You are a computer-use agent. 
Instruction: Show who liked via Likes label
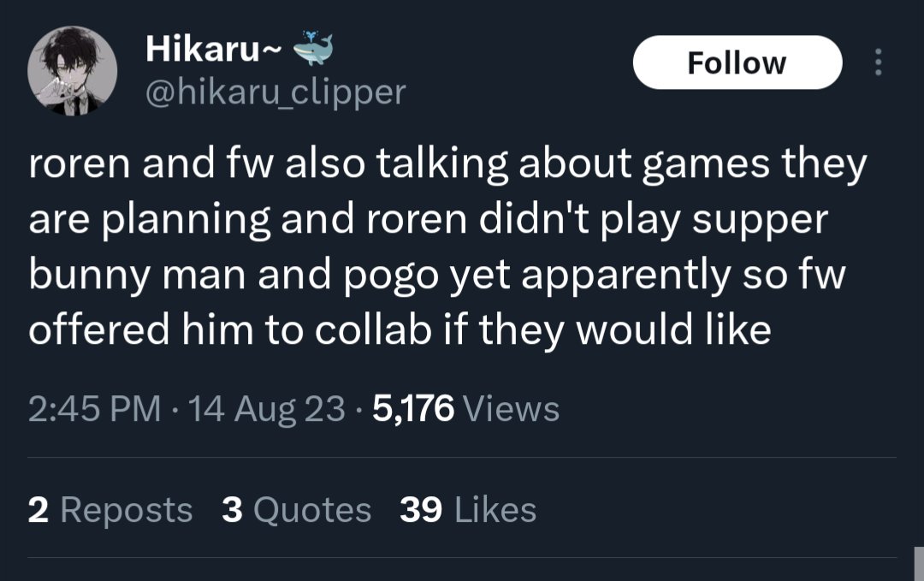click(x=495, y=510)
